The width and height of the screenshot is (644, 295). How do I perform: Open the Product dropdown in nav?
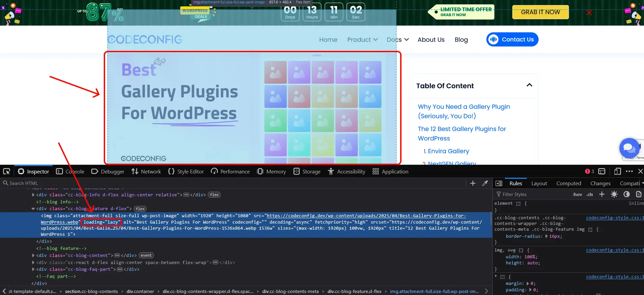click(362, 40)
